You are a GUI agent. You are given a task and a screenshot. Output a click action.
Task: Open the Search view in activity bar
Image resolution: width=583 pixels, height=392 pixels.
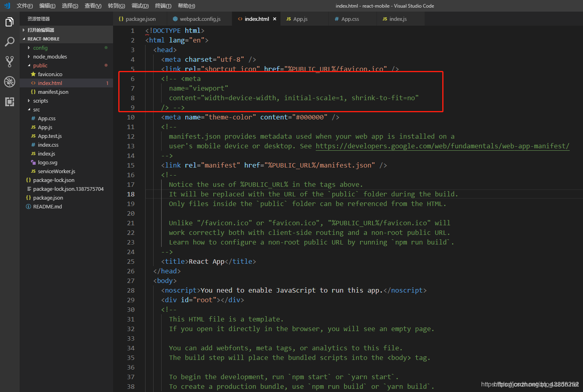point(10,42)
